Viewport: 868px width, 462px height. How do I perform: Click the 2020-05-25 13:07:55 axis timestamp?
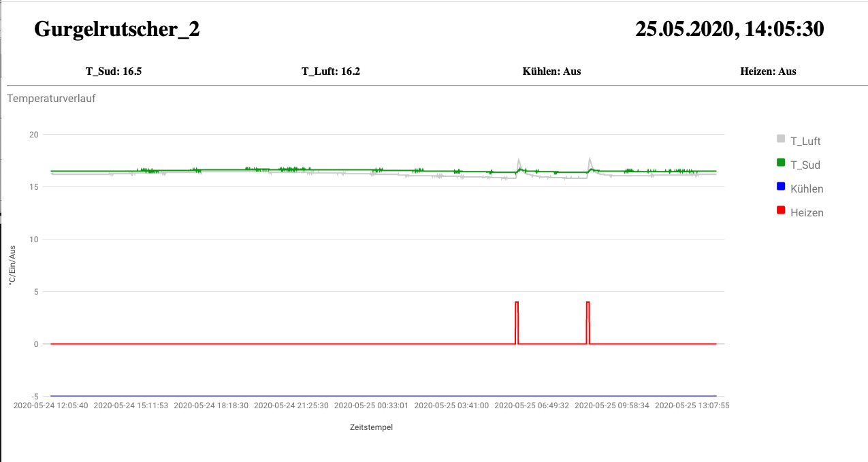[x=692, y=406]
